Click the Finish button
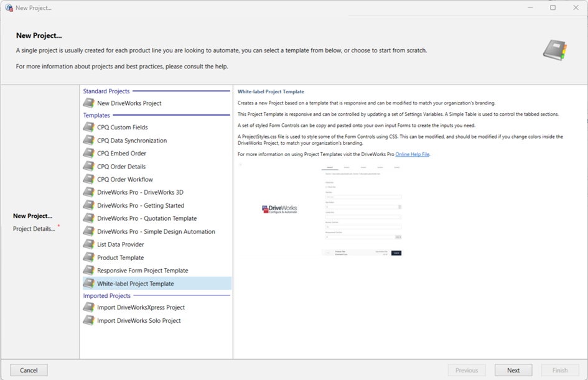The width and height of the screenshot is (588, 380). [560, 370]
